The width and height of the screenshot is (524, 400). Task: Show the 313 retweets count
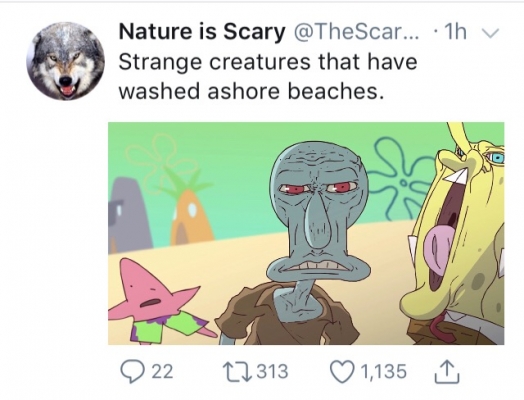272,372
